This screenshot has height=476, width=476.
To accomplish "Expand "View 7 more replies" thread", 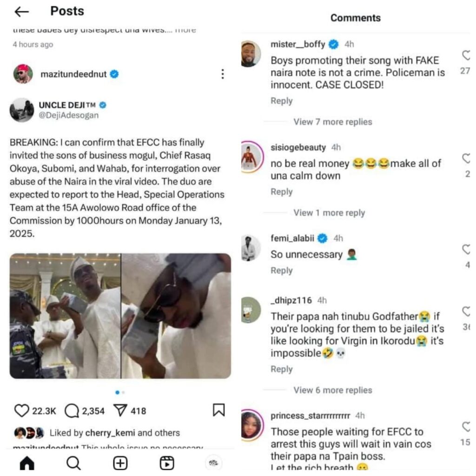I will [x=332, y=122].
